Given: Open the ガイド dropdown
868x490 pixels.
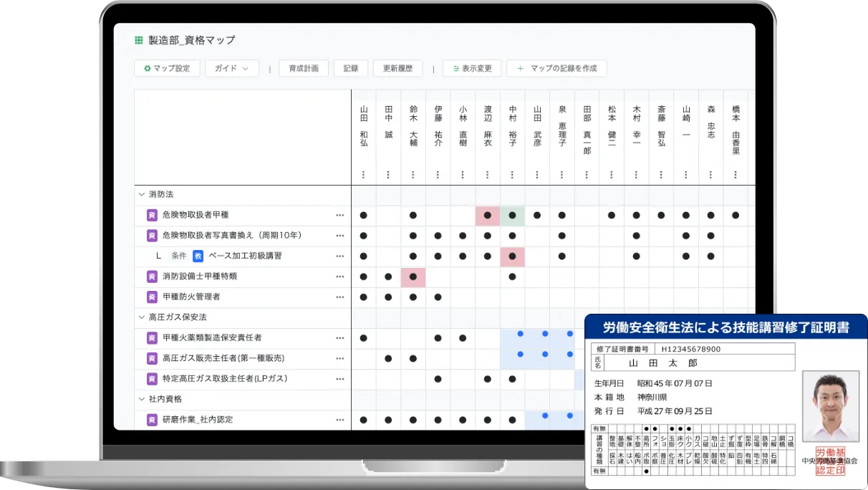Looking at the screenshot, I should pos(232,69).
